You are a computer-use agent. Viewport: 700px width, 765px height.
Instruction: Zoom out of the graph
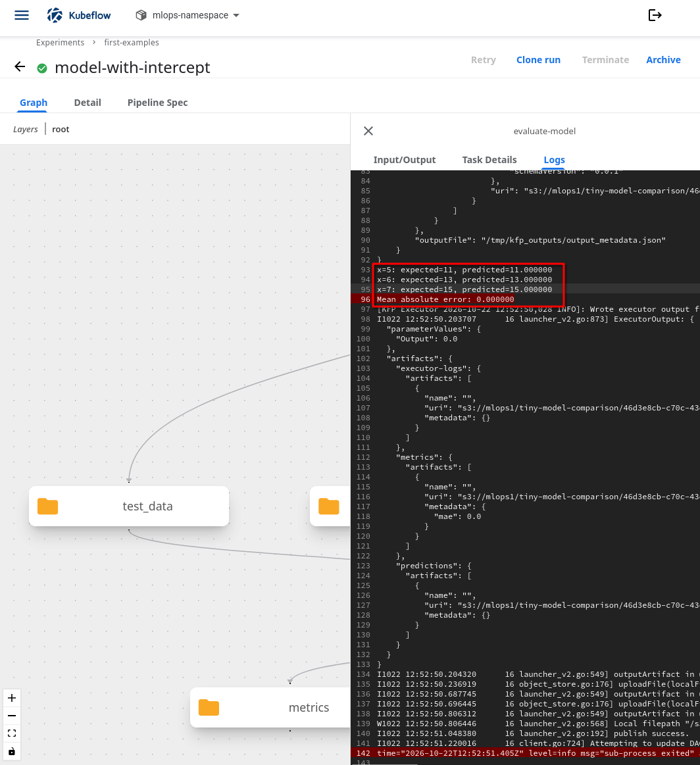12,716
